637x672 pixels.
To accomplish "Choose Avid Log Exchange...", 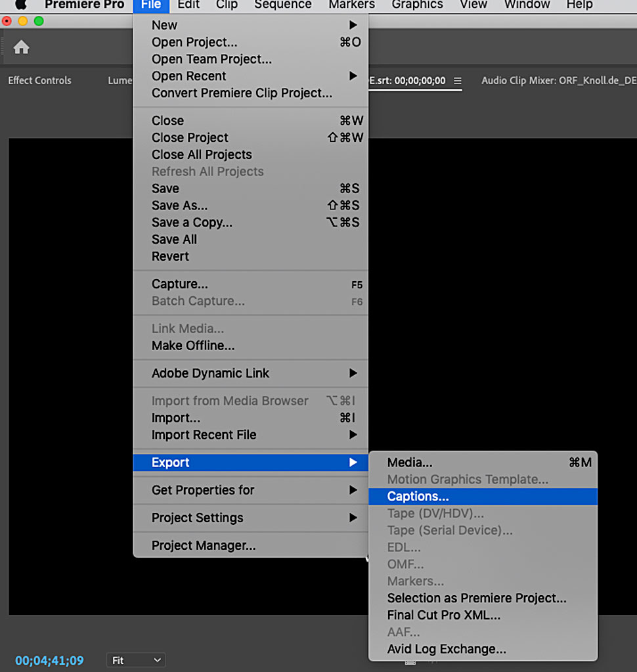I will (x=483, y=649).
